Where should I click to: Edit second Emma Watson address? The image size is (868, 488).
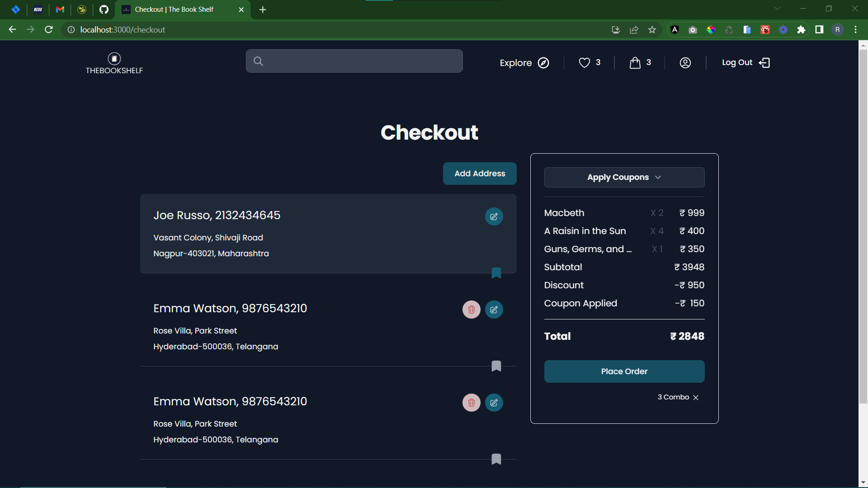(x=494, y=403)
